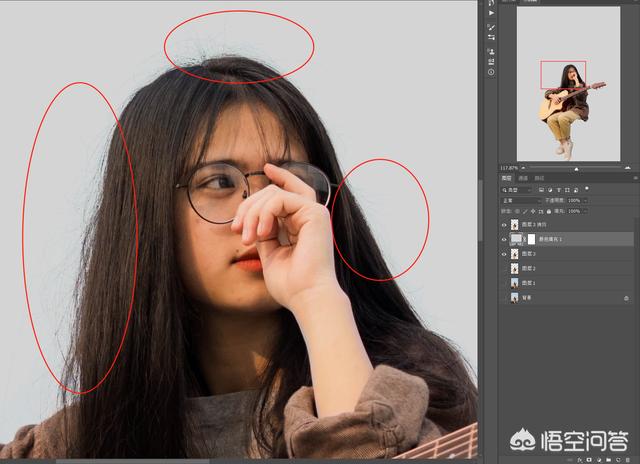
Task: Open Opacity 100% dropdown arrow
Action: (x=585, y=201)
